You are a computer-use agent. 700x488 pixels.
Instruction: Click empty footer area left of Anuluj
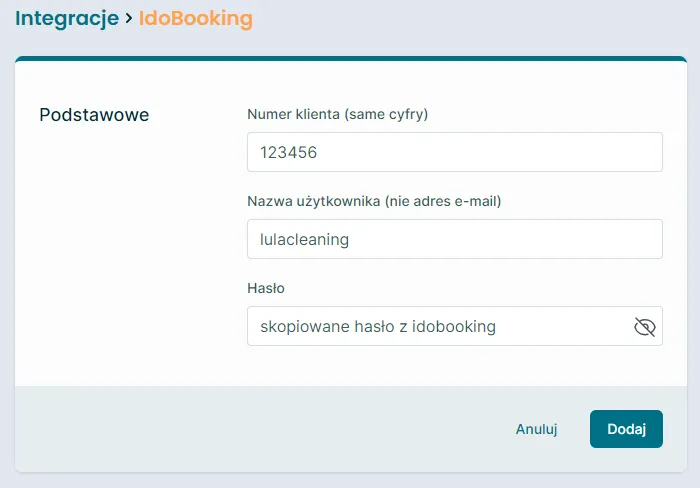(250, 429)
